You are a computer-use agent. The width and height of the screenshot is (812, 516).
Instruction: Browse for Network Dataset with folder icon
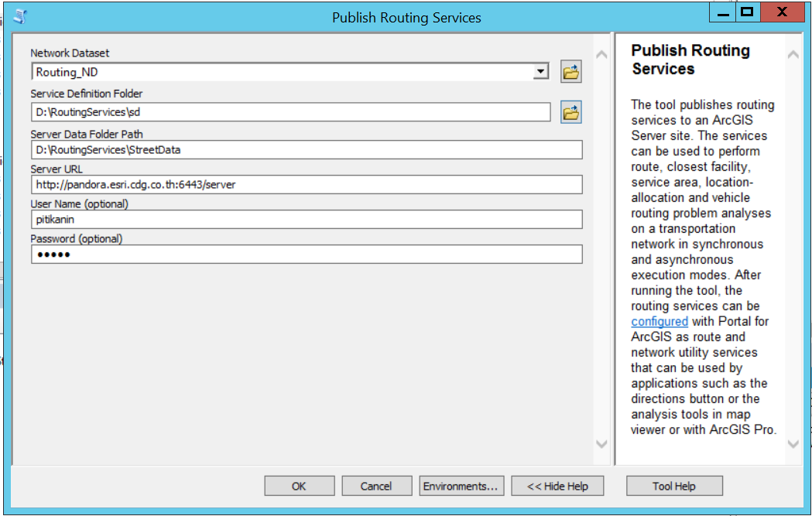(x=570, y=71)
